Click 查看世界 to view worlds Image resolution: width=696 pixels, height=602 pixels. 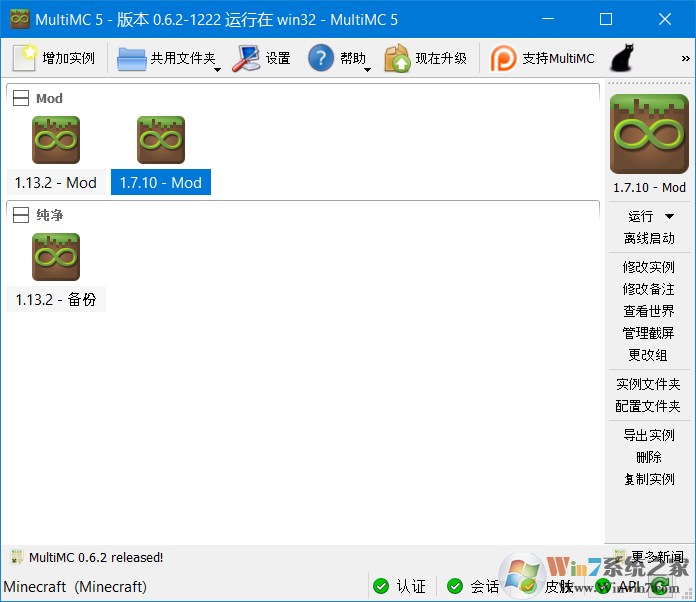coord(649,311)
